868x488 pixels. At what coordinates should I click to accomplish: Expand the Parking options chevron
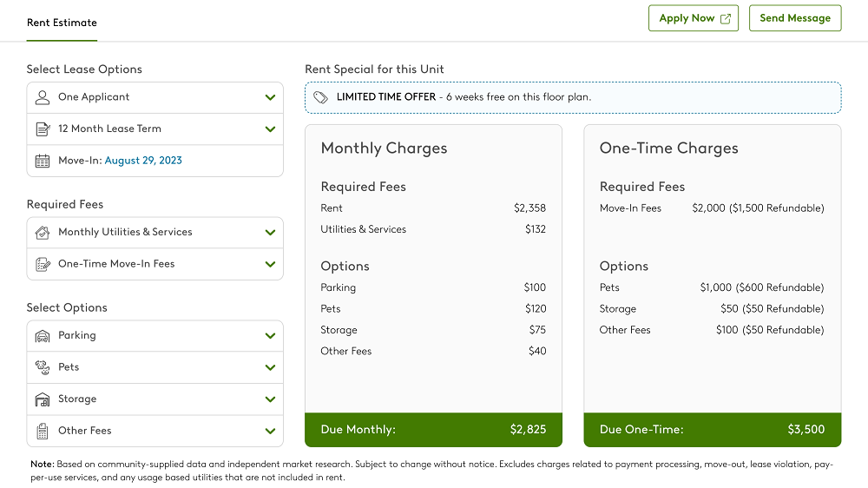[x=270, y=336]
